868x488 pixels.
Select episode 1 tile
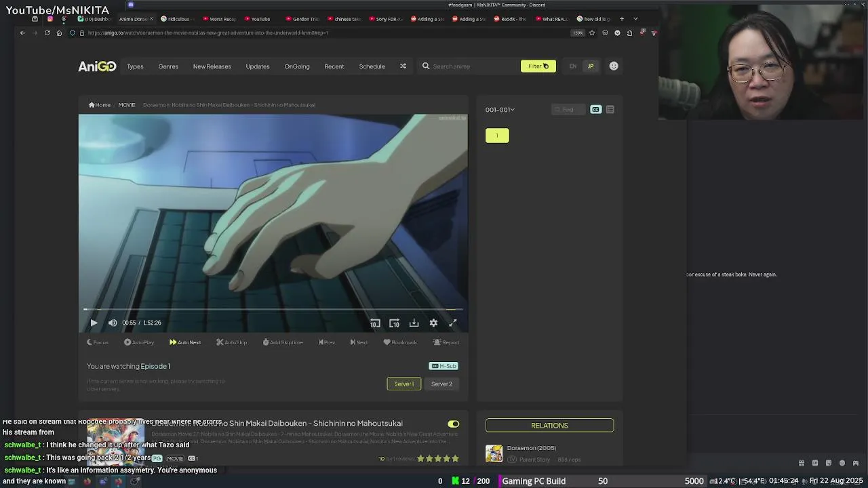coord(497,136)
